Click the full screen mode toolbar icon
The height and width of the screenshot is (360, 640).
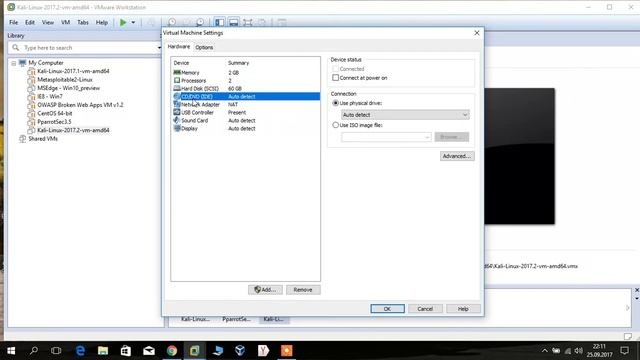pos(247,22)
